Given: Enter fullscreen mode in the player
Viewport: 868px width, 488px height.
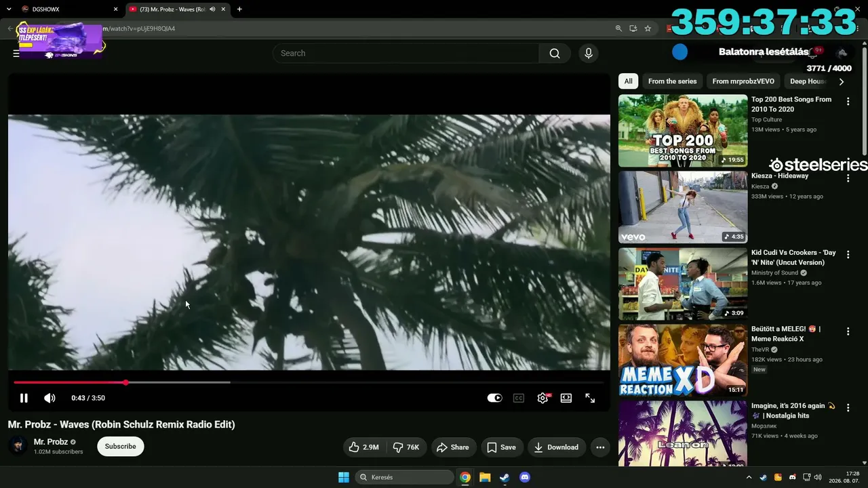Looking at the screenshot, I should click(590, 399).
